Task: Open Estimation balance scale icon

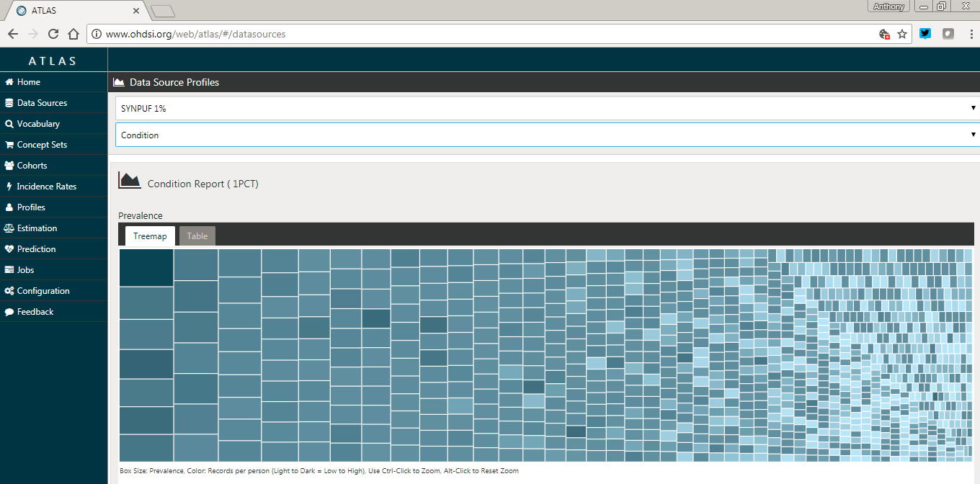Action: click(x=9, y=228)
